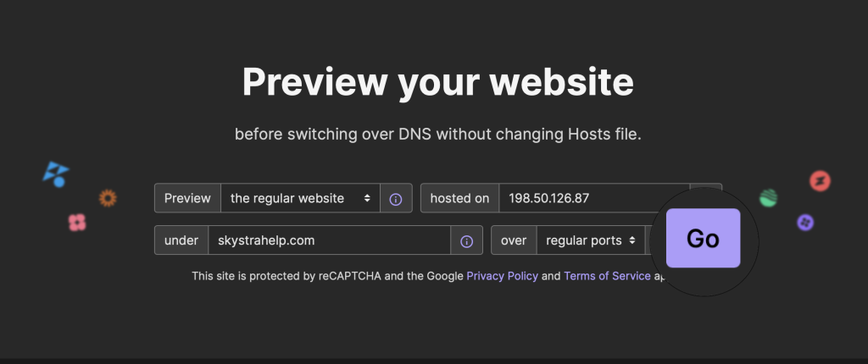The image size is (868, 364).
Task: Open the Terms of Service link
Action: pos(607,276)
